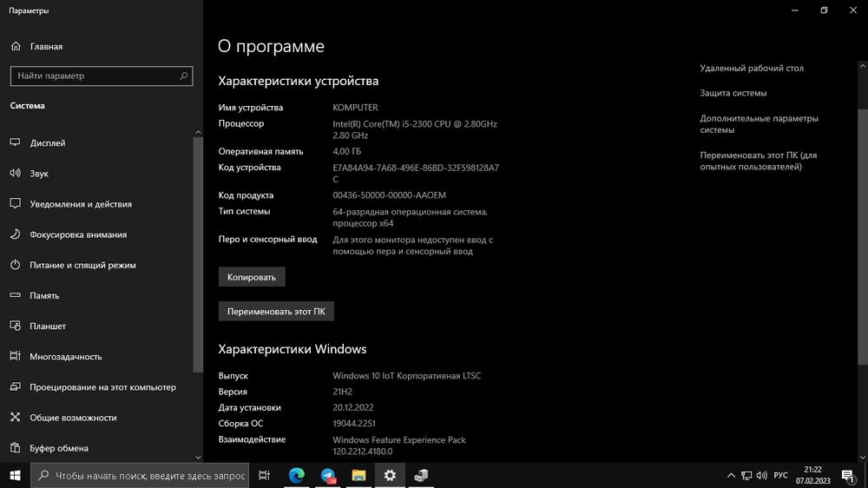Click the Память storage icon

[15, 295]
